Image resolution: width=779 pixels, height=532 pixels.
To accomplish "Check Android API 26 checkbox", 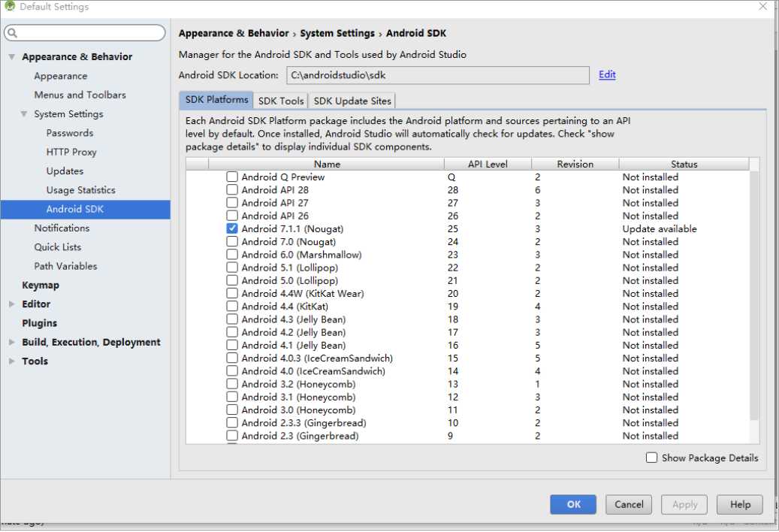I will (x=231, y=216).
